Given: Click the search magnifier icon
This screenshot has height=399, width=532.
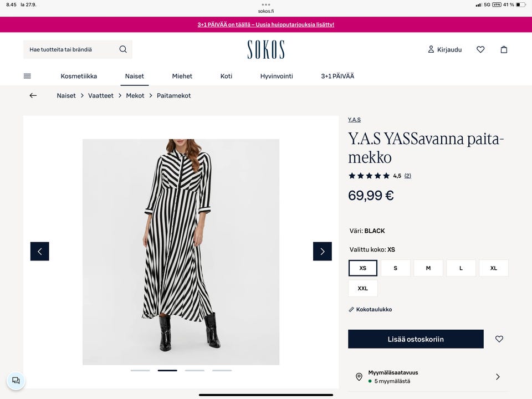Looking at the screenshot, I should coord(123,49).
